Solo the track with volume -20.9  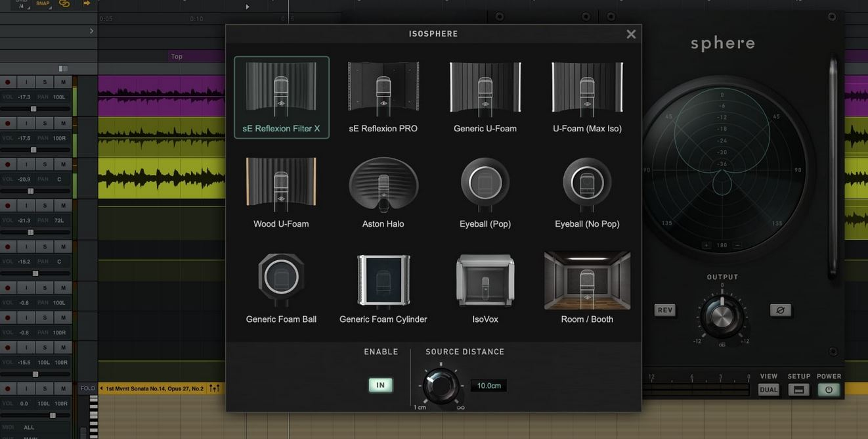tap(45, 164)
